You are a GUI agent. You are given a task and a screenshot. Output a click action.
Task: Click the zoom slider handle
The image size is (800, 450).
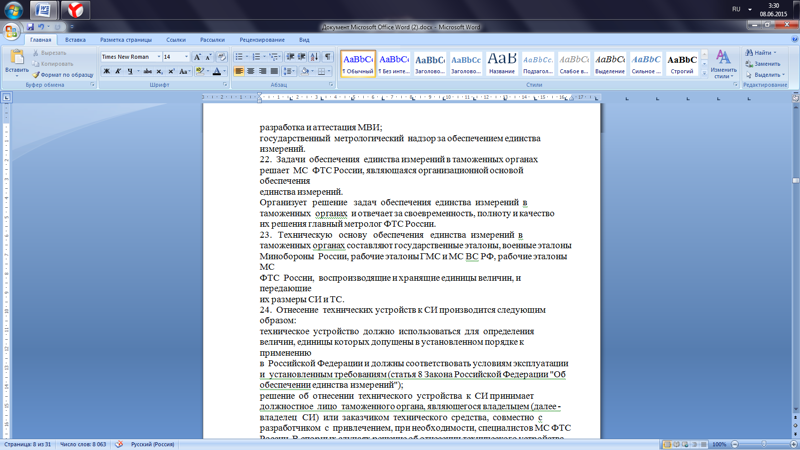(764, 444)
